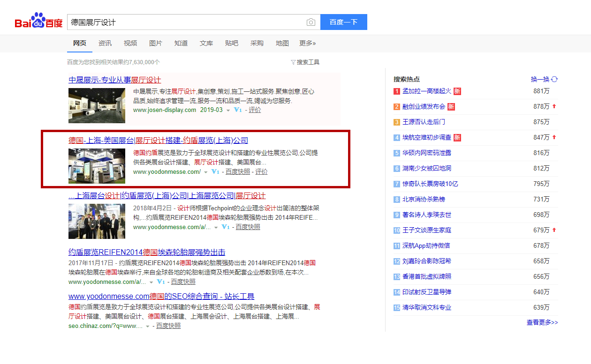
Task: Open the 贴吧 tab
Action: [x=232, y=43]
